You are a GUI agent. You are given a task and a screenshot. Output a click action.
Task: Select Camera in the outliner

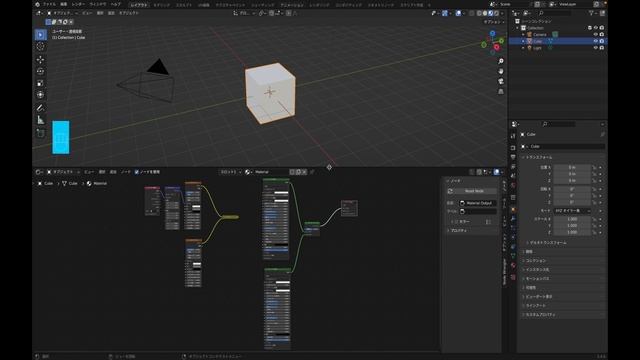(x=540, y=34)
